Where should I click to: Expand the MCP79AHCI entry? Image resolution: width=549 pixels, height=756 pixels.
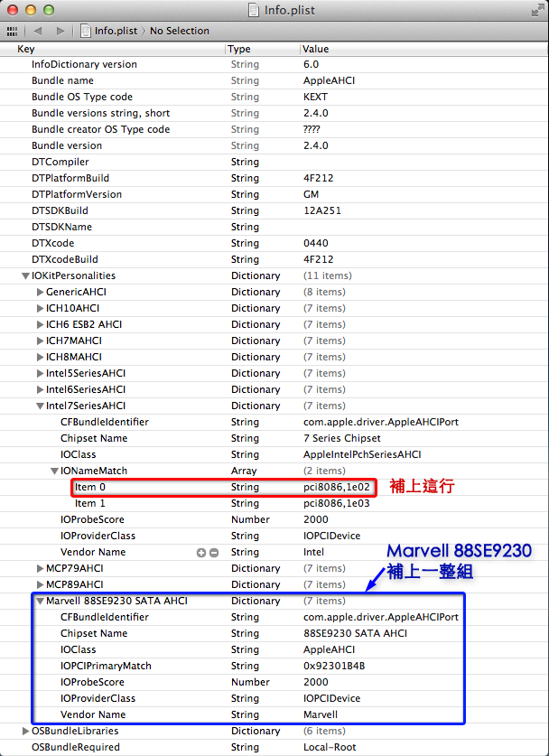[x=40, y=568]
